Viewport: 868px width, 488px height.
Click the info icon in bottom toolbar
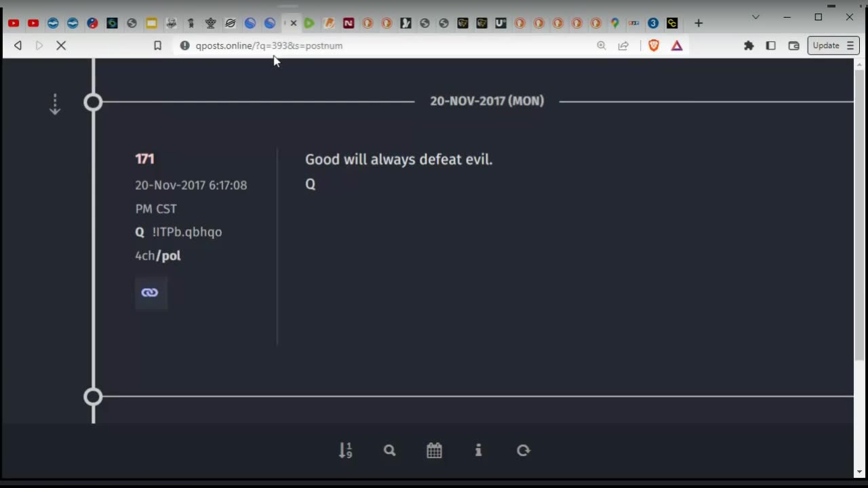(x=479, y=450)
